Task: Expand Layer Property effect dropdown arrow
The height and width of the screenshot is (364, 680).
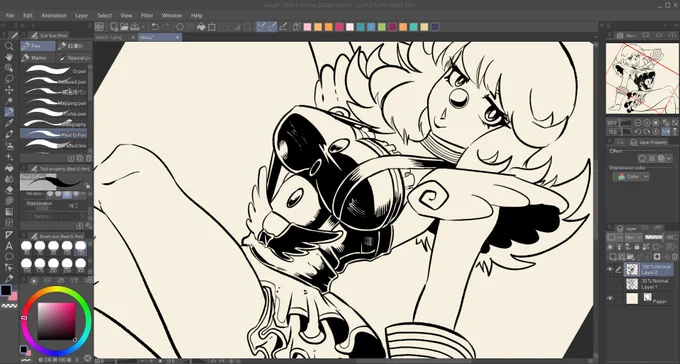Action: (670, 158)
